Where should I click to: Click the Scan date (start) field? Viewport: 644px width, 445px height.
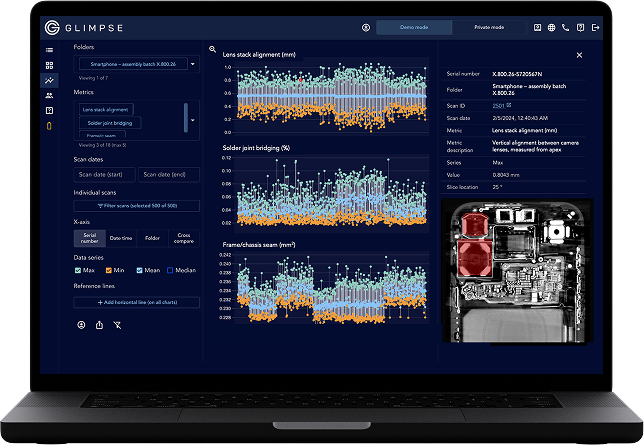104,175
